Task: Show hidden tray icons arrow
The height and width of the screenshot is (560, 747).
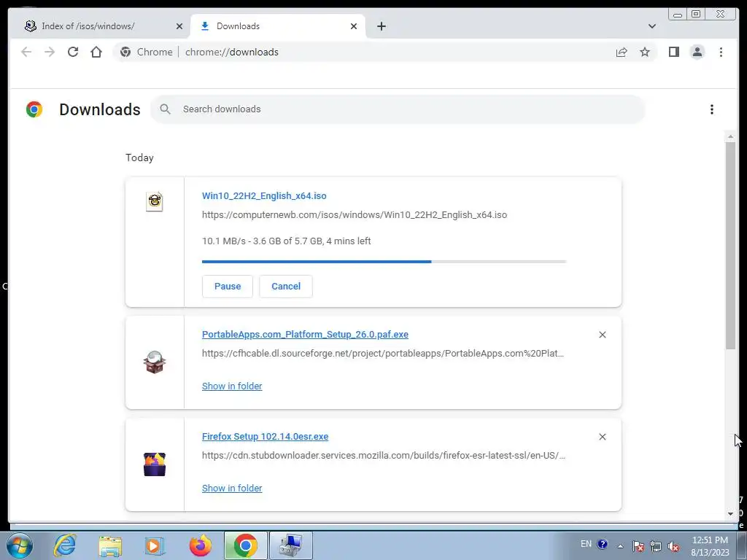Action: tap(620, 546)
